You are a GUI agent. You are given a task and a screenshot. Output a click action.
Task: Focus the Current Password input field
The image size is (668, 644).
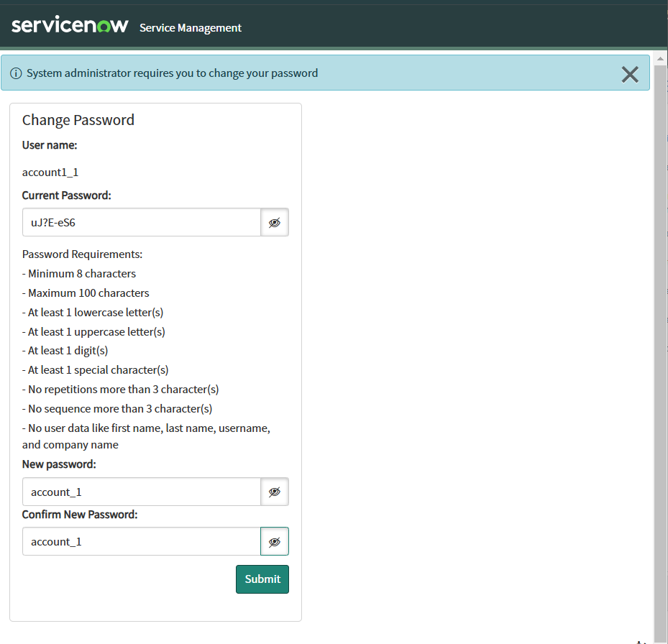tap(142, 222)
